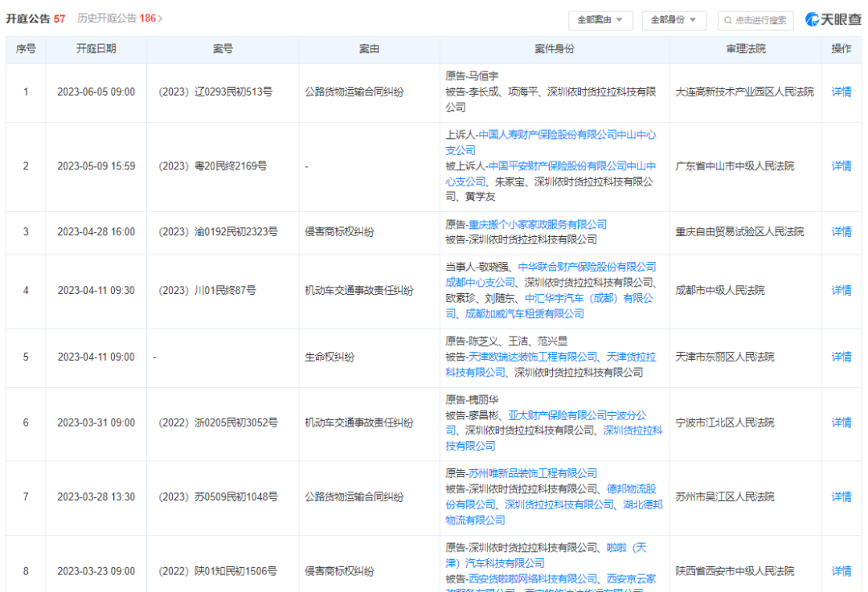Image resolution: width=868 pixels, height=592 pixels.
Task: Open 详情 for 陕西省西安市中级人民法院 case
Action: point(841,571)
